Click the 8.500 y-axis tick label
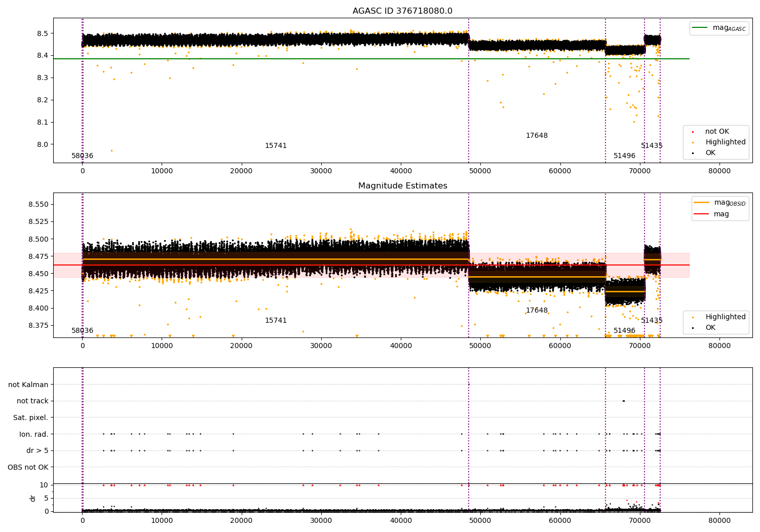Screen dimensions: 760x532 [x=39, y=239]
